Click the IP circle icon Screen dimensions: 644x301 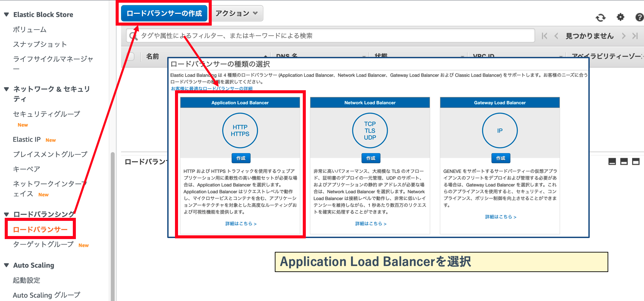point(500,131)
